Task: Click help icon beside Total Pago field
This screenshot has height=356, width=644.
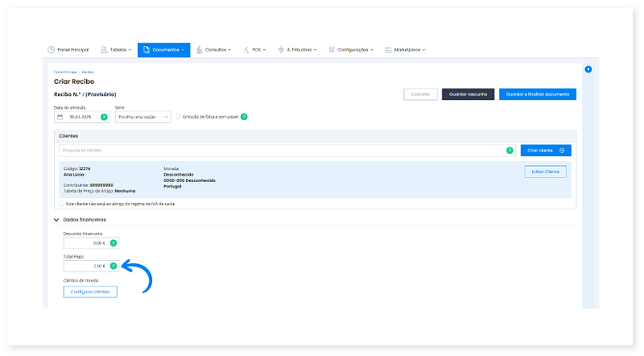Action: (114, 266)
